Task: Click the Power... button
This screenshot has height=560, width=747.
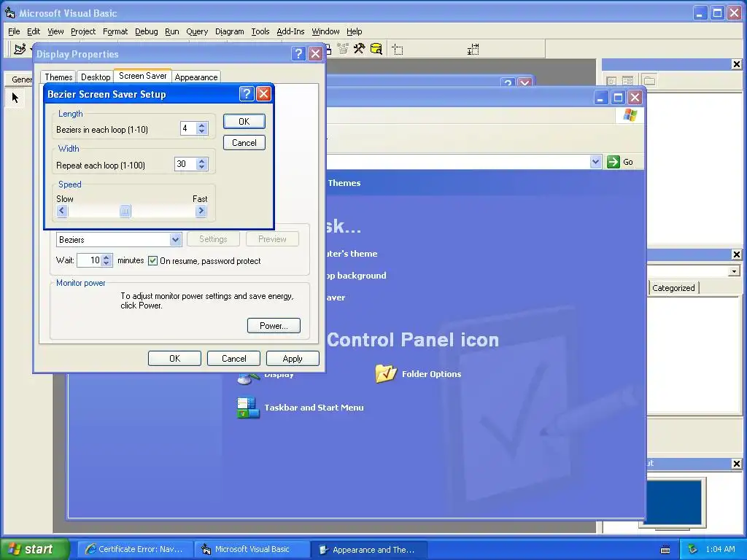Action: click(274, 326)
